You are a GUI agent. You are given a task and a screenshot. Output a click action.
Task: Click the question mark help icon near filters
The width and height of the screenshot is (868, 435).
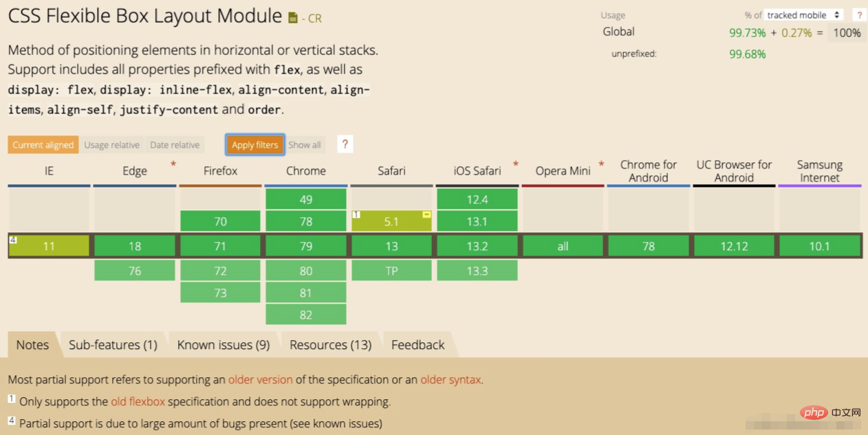point(345,144)
